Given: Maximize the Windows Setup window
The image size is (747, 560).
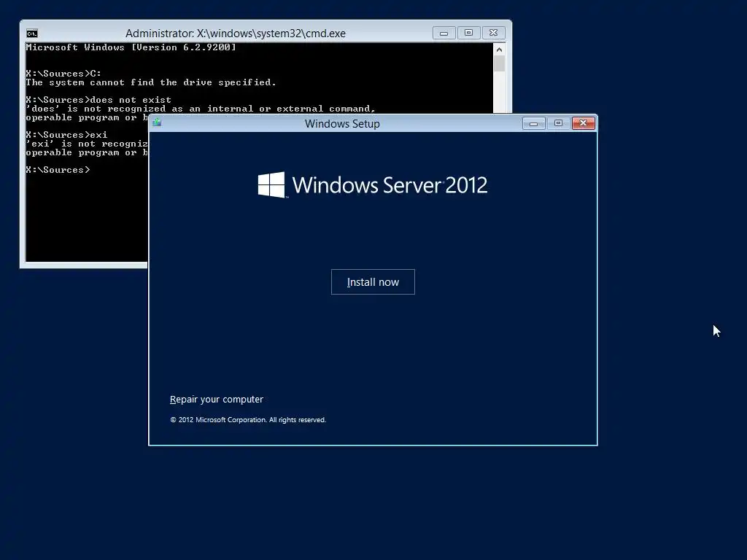Looking at the screenshot, I should pos(558,123).
